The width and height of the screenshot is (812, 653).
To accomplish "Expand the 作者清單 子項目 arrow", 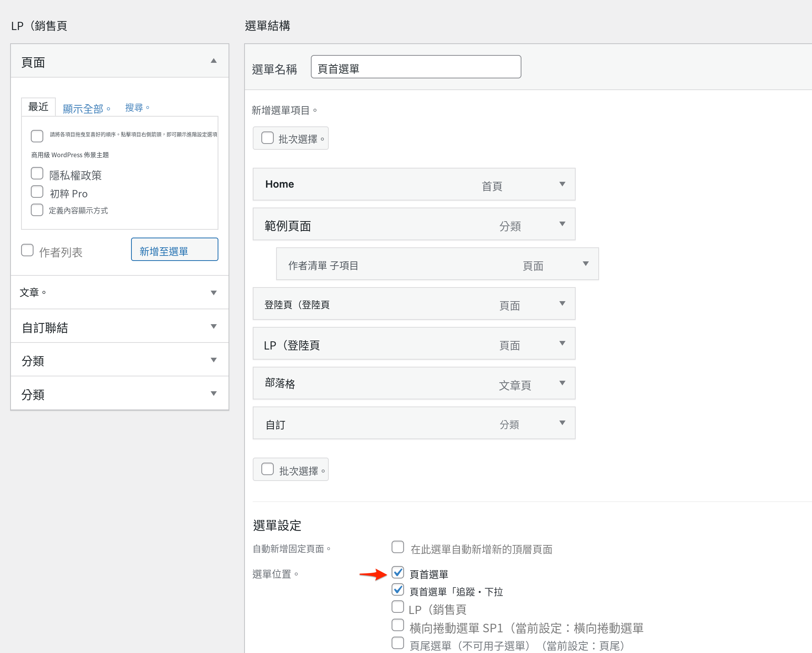I will click(x=585, y=264).
